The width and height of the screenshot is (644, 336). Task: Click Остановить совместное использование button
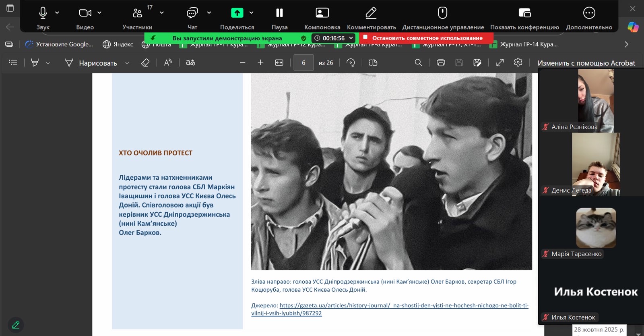coord(427,38)
